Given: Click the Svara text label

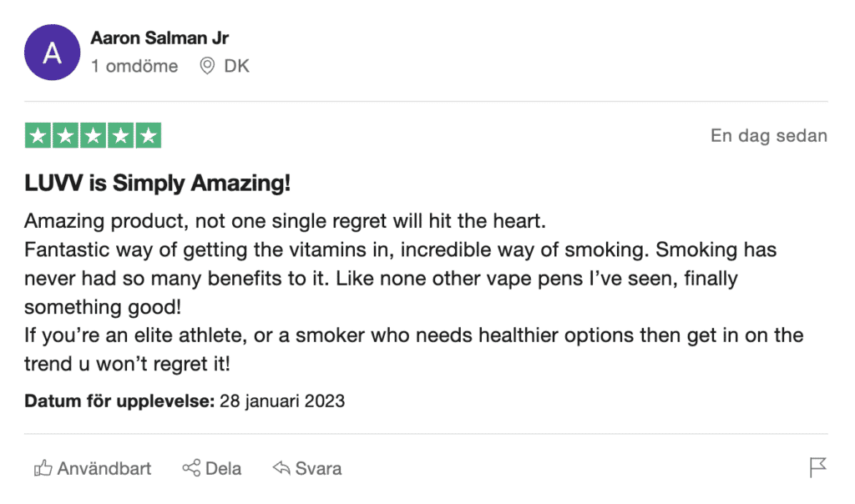Looking at the screenshot, I should (x=317, y=468).
